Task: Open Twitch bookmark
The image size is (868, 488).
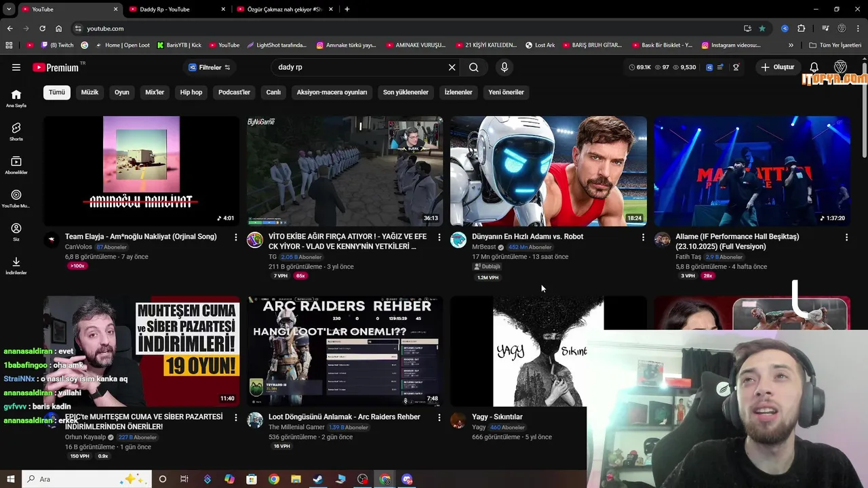Action: [57, 45]
